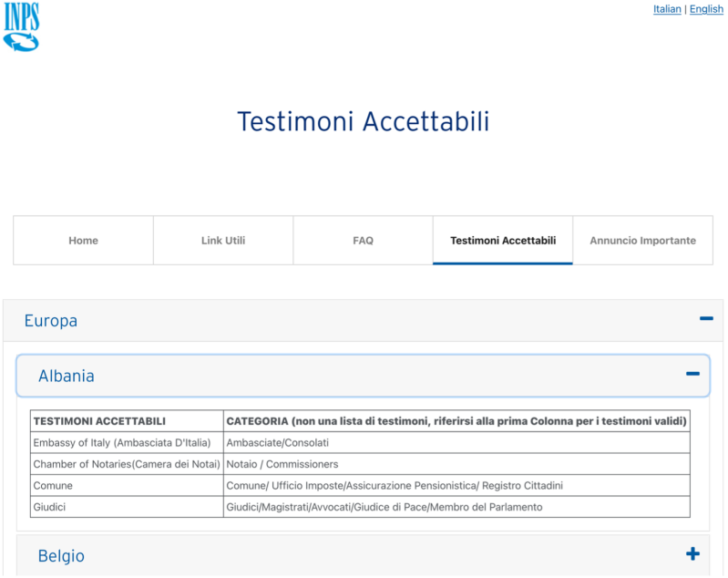Click the Belgio accordion title
The width and height of the screenshot is (728, 578).
pyautogui.click(x=61, y=555)
